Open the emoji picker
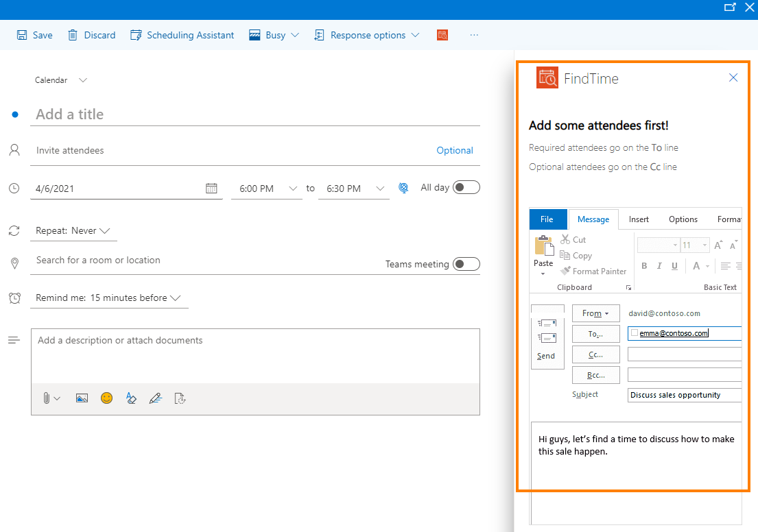Viewport: 758px width, 532px height. tap(106, 398)
